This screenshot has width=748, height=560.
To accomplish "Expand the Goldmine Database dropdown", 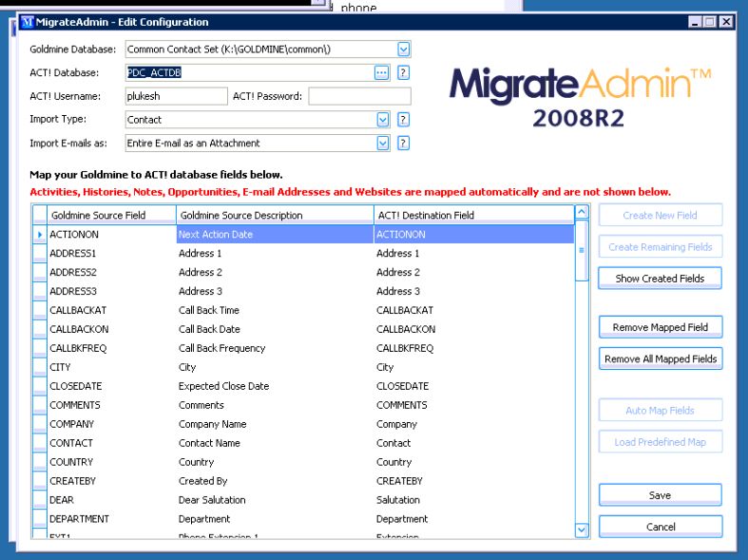I will (404, 49).
